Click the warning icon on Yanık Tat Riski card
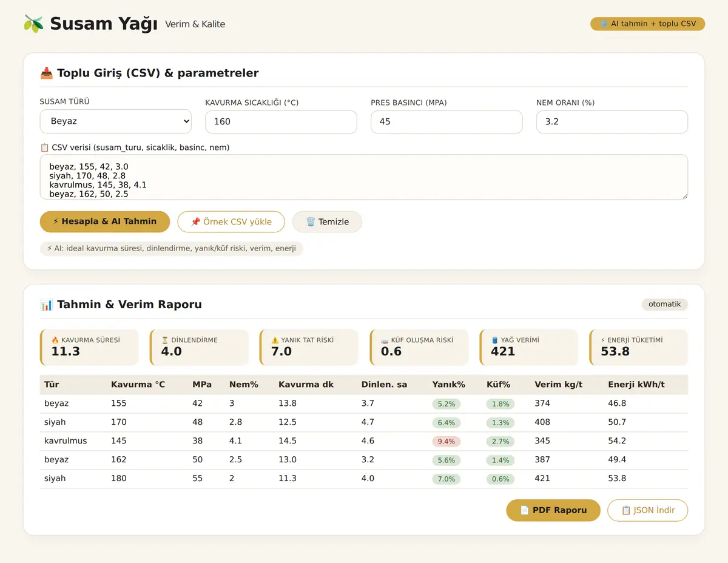The width and height of the screenshot is (728, 563). [275, 340]
